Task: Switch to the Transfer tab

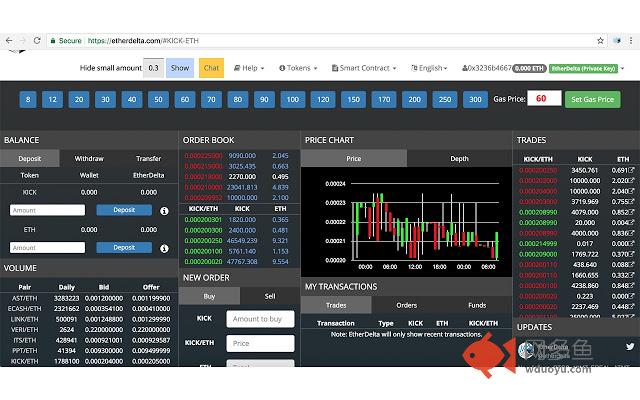Action: point(148,158)
